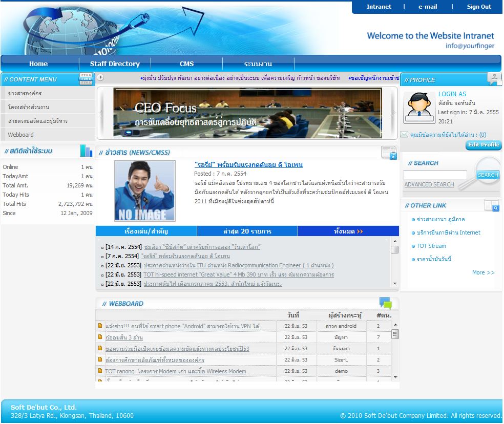
Task: Open the e-mail top link
Action: 428,7
